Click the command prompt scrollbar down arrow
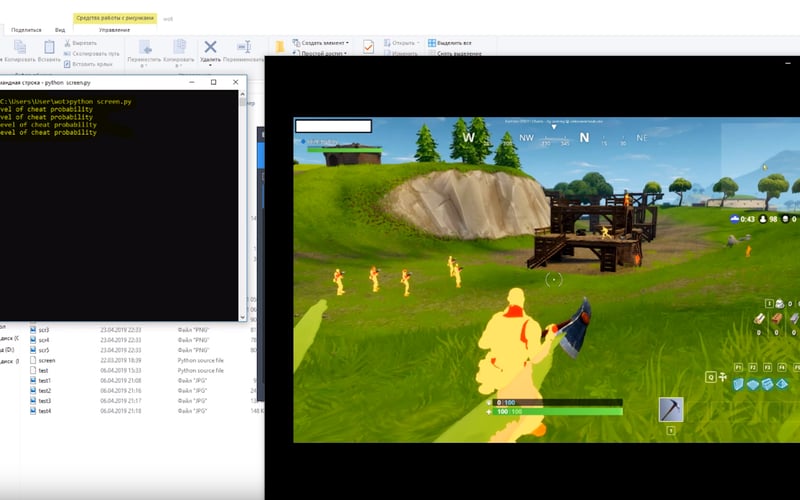The height and width of the screenshot is (500, 800). click(242, 317)
